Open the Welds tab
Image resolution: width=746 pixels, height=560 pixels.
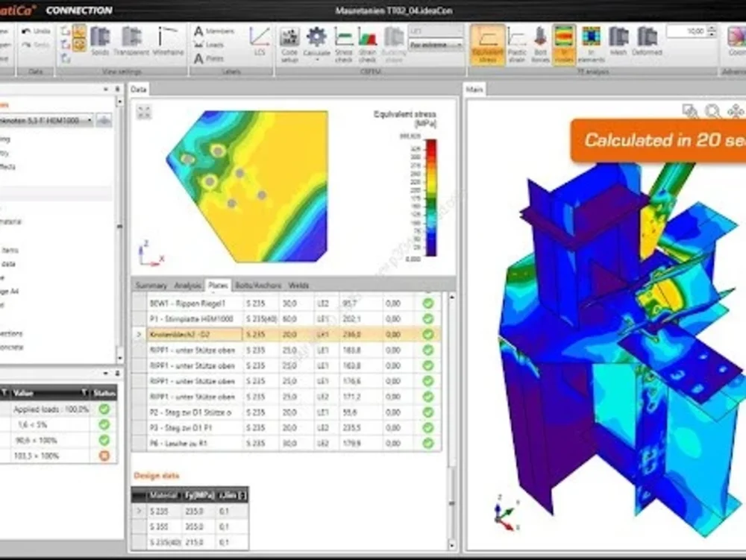pos(299,286)
